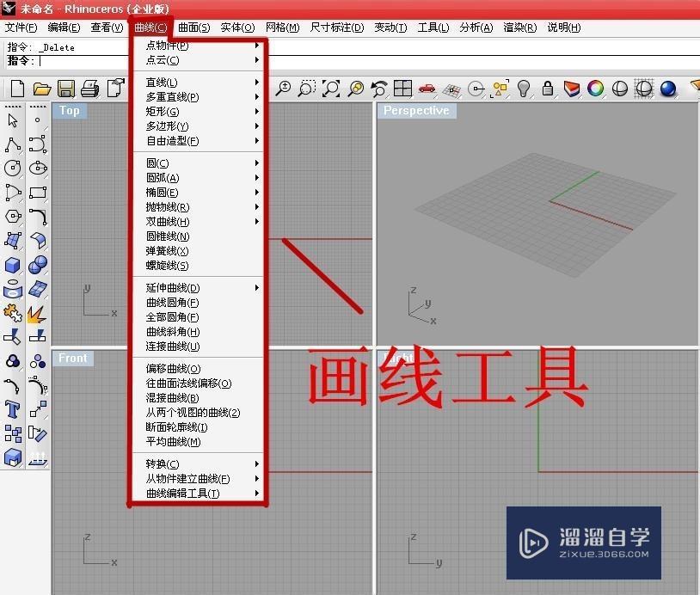This screenshot has width=700, height=595.
Task: Click the light bulb Hide icon
Action: [x=524, y=89]
